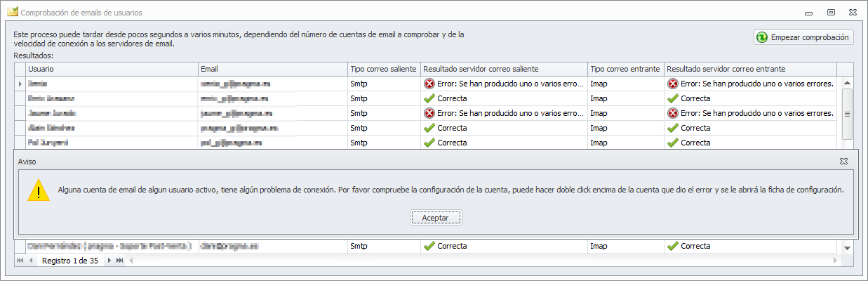Go to the previous record

click(31, 261)
